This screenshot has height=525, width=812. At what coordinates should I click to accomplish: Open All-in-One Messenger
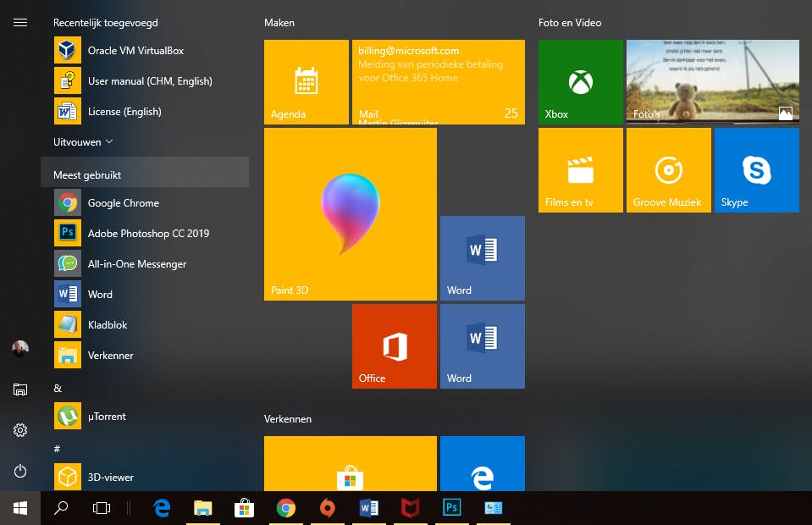(x=145, y=263)
